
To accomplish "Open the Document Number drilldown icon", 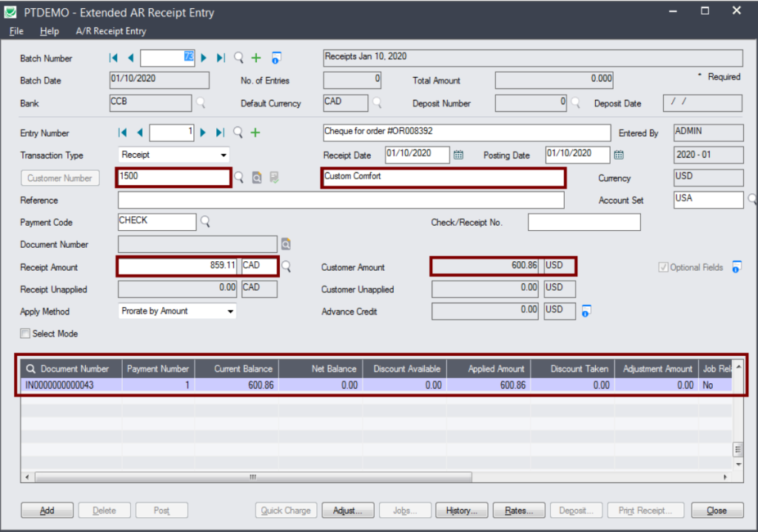I will [x=286, y=244].
